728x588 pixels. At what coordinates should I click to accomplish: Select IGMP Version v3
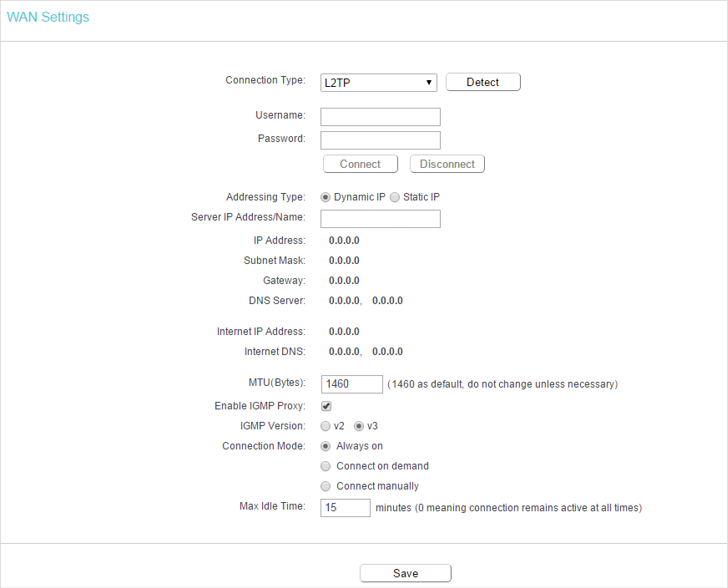[358, 426]
